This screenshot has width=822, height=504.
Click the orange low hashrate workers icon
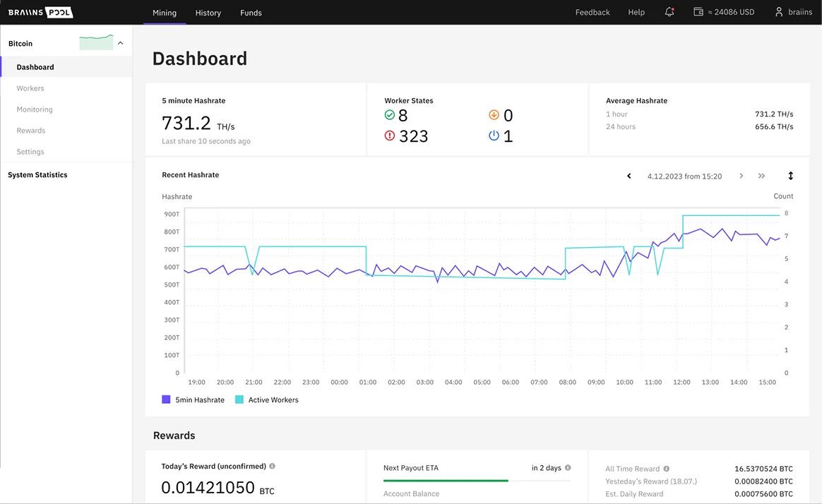494,115
